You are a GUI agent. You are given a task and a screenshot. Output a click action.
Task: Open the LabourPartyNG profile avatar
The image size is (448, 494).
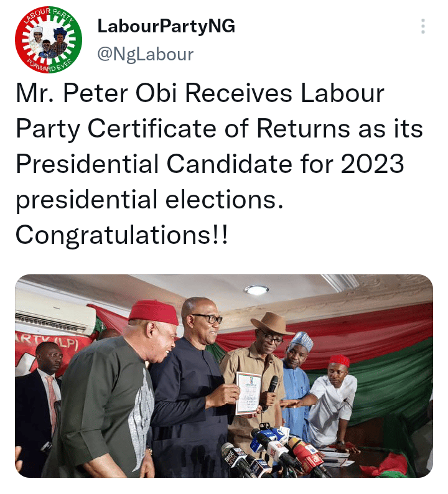pyautogui.click(x=49, y=44)
